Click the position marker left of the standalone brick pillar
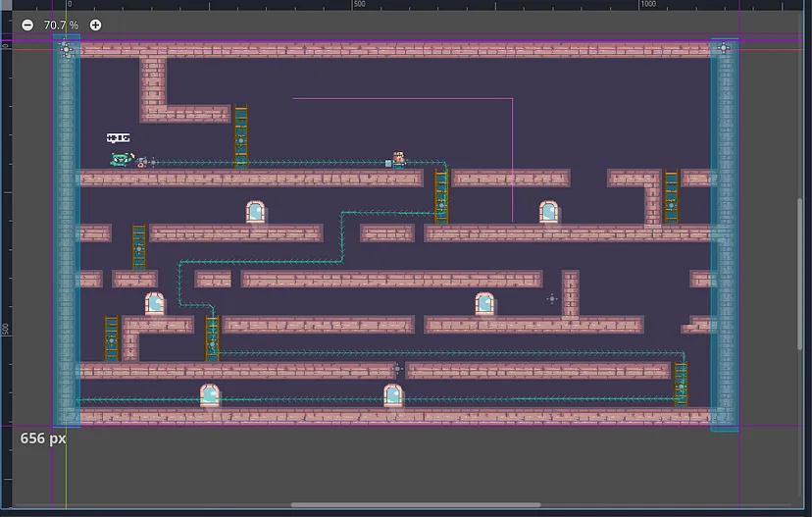 coord(552,299)
